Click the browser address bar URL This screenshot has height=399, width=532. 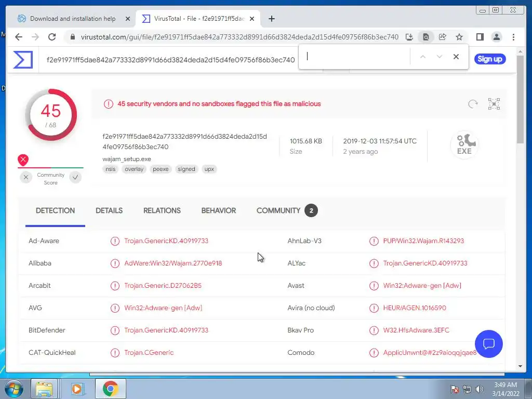tap(240, 37)
